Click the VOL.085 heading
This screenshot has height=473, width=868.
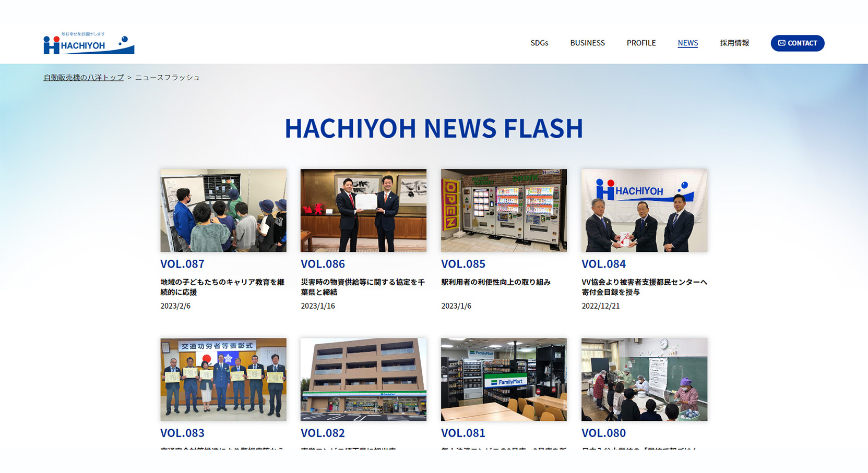(x=463, y=264)
